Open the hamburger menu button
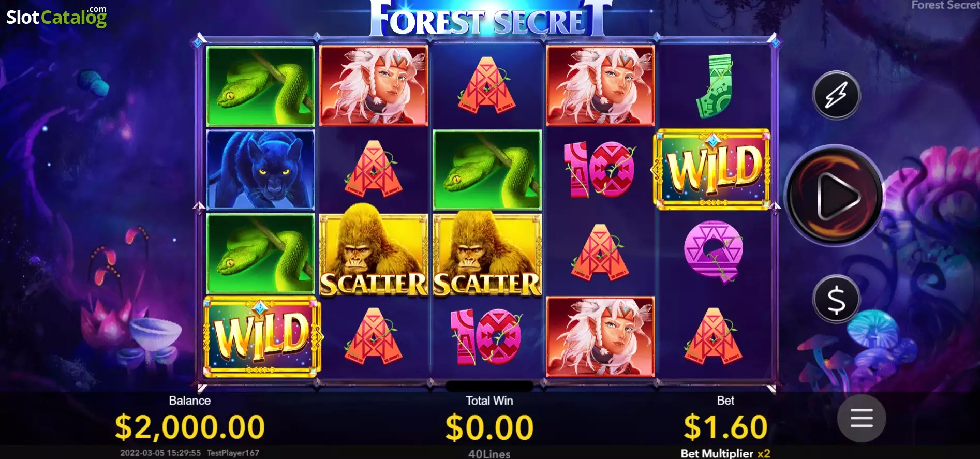 (x=862, y=418)
